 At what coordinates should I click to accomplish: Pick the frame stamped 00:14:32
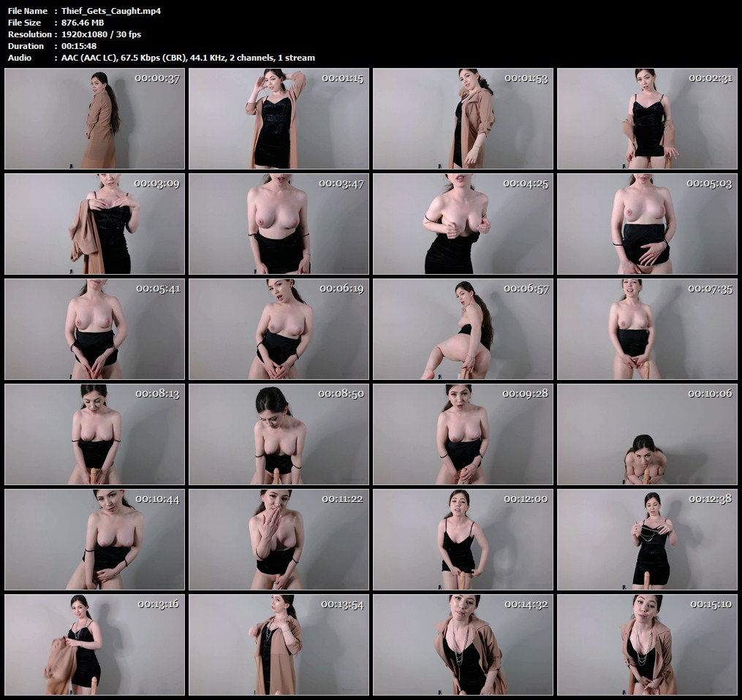pyautogui.click(x=463, y=644)
